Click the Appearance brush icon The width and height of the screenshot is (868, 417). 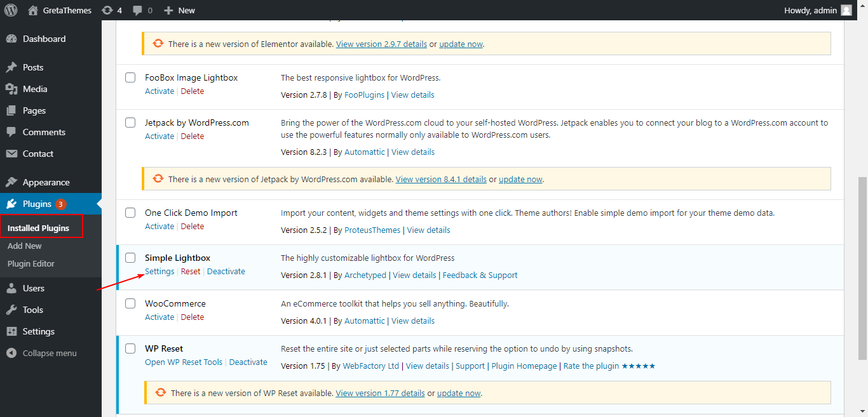click(x=13, y=182)
